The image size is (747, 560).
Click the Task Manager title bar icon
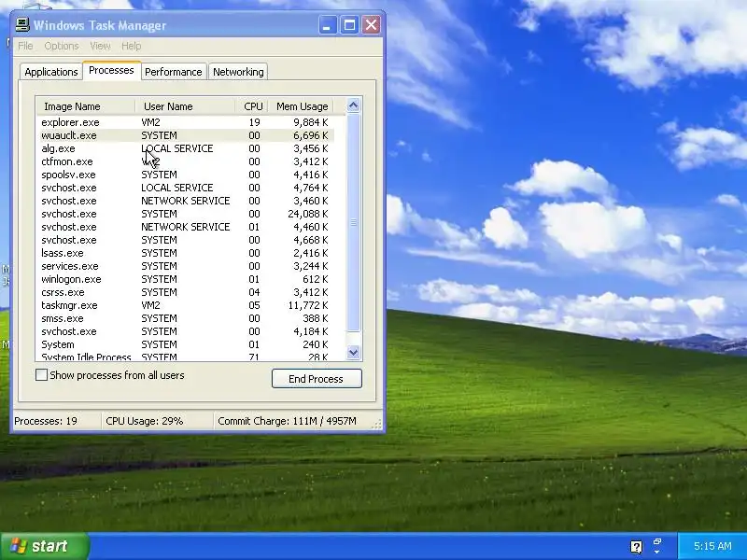coord(22,25)
